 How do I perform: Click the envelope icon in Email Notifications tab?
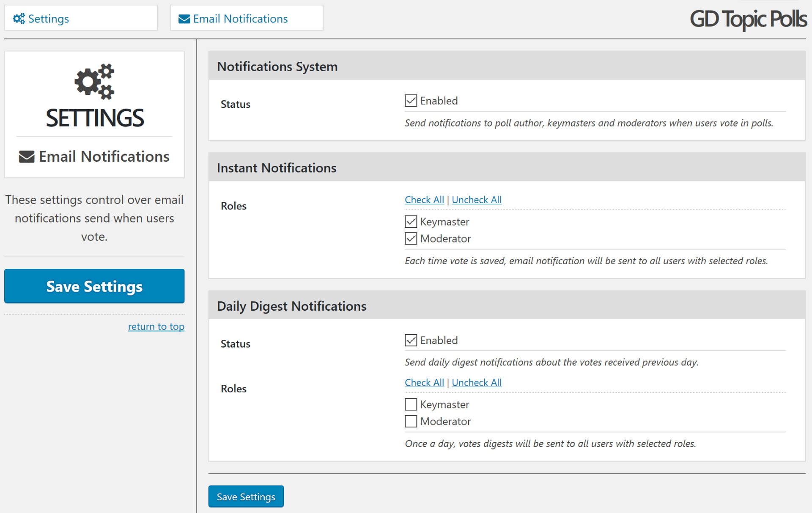tap(184, 19)
